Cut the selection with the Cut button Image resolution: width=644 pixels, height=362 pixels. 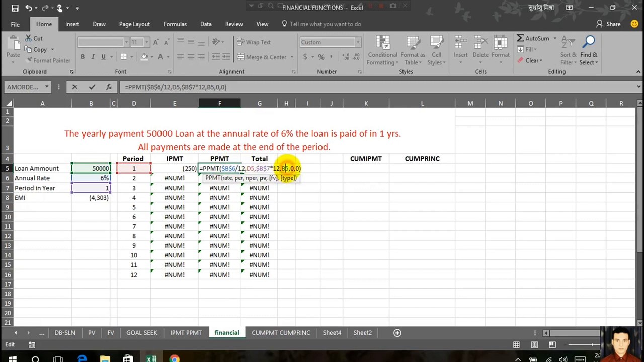tap(34, 38)
